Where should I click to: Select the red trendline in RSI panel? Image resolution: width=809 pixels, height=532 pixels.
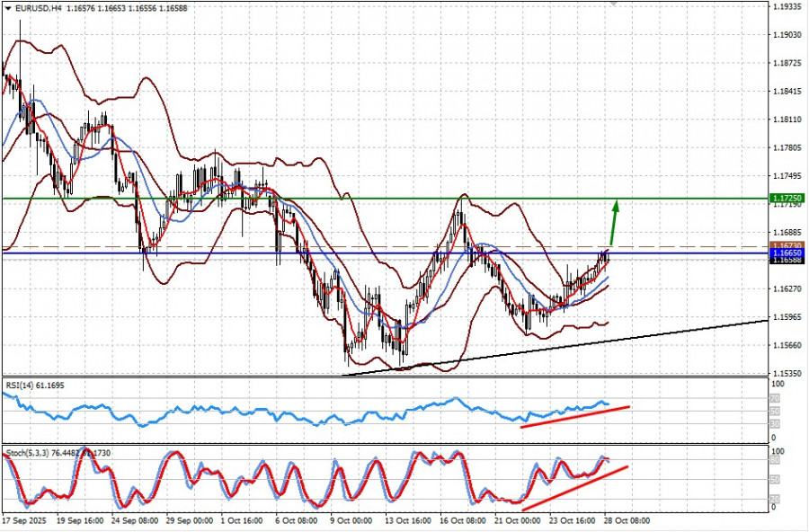point(575,416)
